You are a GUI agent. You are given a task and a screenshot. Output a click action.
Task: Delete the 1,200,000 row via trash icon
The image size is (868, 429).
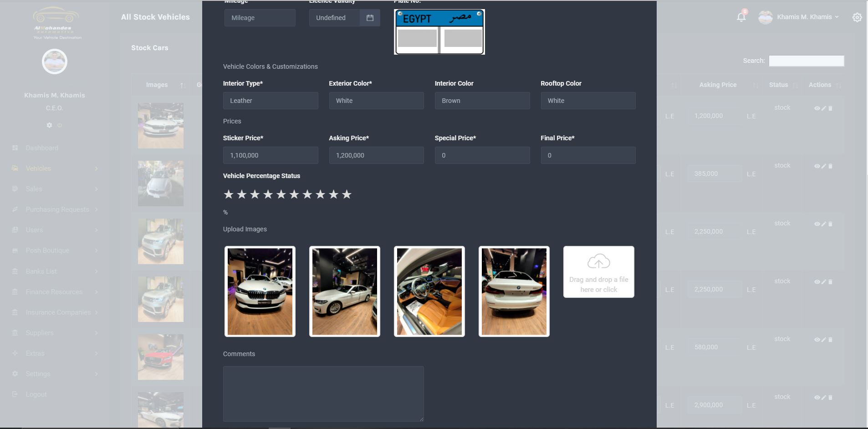point(830,108)
